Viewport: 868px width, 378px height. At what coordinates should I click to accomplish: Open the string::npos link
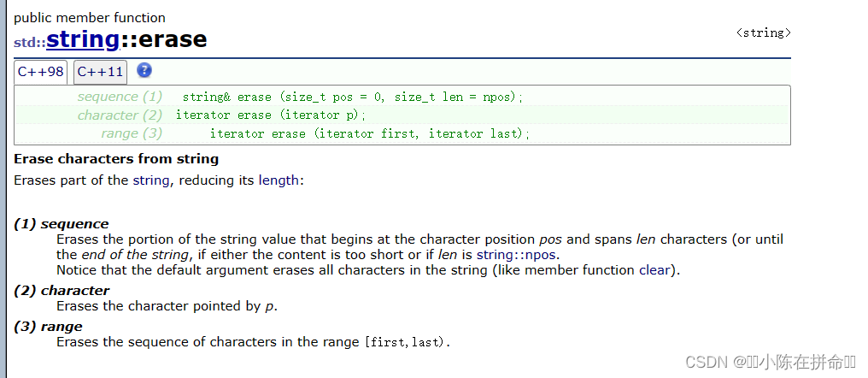click(x=517, y=255)
